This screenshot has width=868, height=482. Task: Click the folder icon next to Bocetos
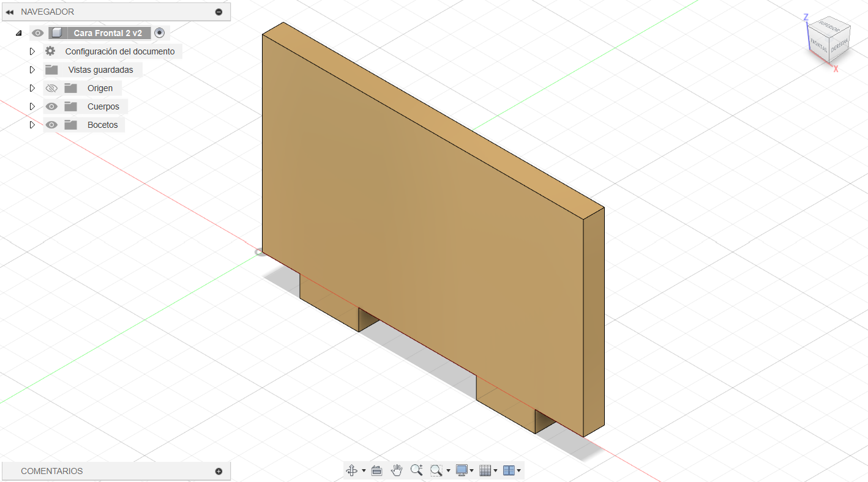click(71, 125)
